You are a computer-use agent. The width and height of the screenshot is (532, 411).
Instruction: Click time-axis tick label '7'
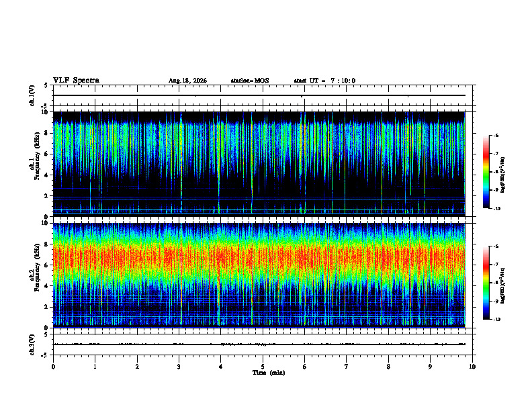(x=347, y=367)
